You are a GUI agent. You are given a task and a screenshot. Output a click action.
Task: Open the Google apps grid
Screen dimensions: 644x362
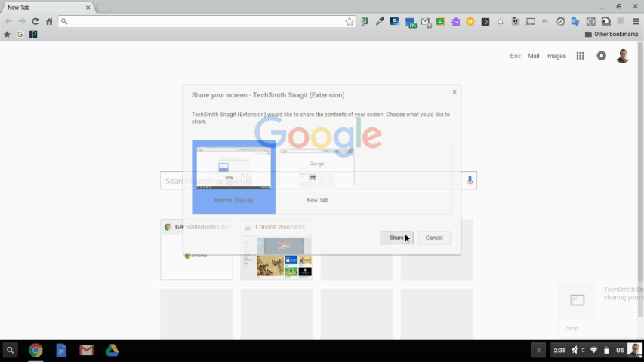[x=581, y=56]
